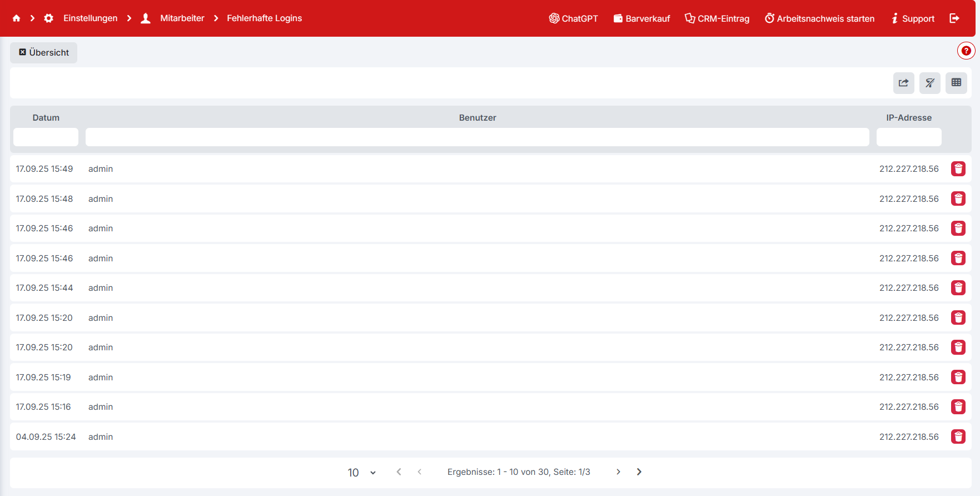Start Arbeitsnachweis from top bar
Image resolution: width=980 pixels, height=496 pixels.
[819, 18]
